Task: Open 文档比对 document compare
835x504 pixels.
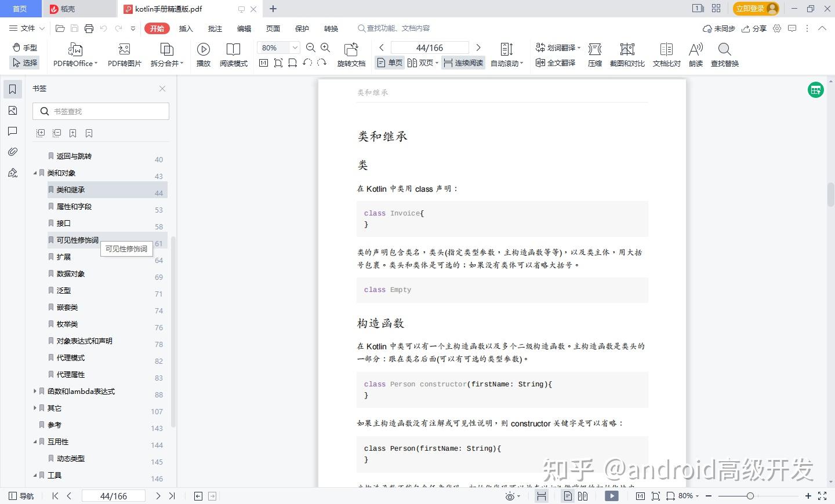Action: [x=667, y=55]
